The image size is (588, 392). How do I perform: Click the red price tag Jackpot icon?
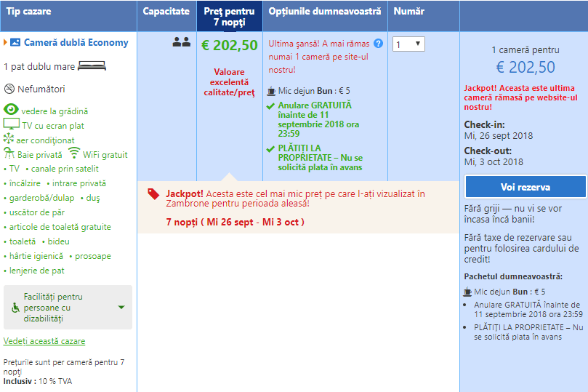click(153, 194)
